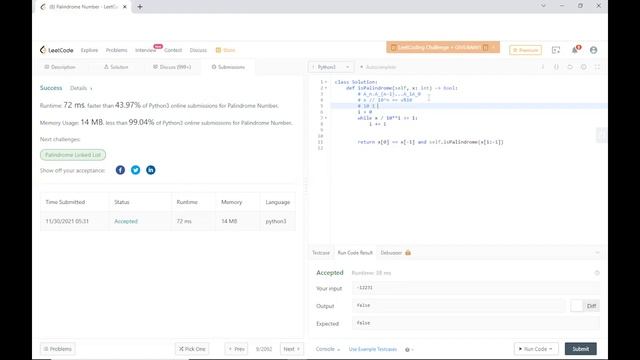Reset code to default icon
The height and width of the screenshot is (360, 640).
point(570,67)
